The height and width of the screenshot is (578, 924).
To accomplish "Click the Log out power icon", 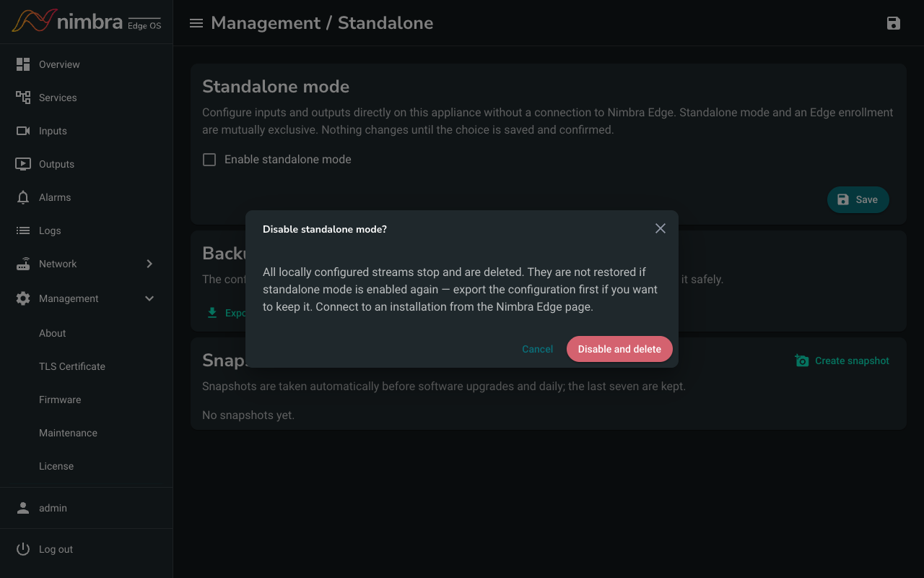I will pos(23,549).
